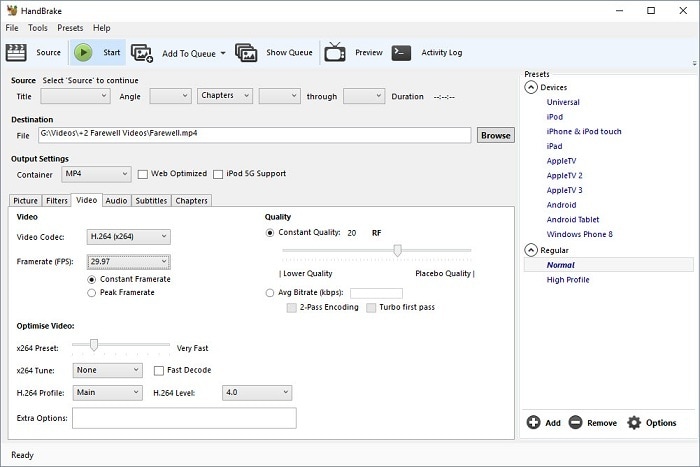
Task: Select the iPod preset
Action: click(554, 117)
